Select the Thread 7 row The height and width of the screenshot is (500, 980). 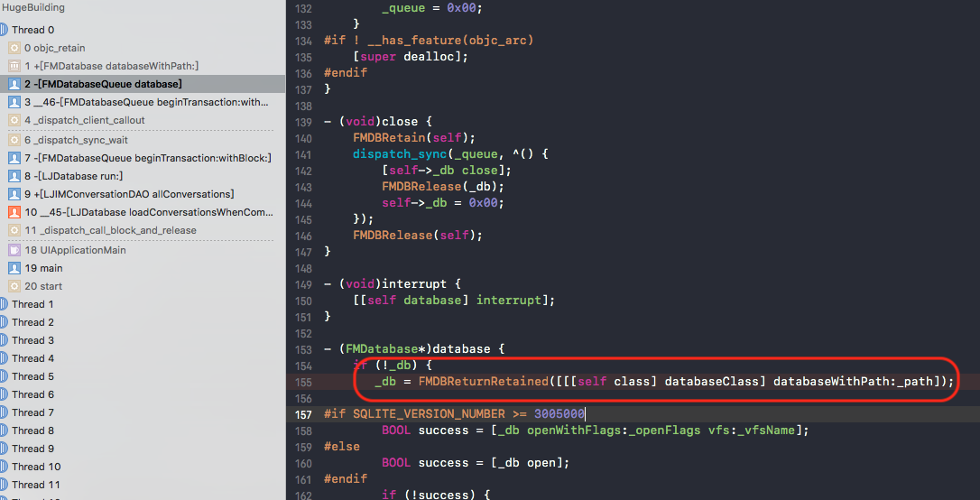tap(143, 413)
